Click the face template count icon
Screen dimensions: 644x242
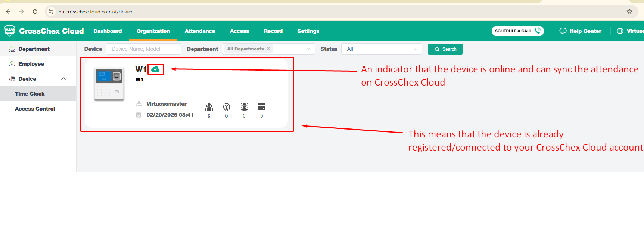click(x=244, y=107)
